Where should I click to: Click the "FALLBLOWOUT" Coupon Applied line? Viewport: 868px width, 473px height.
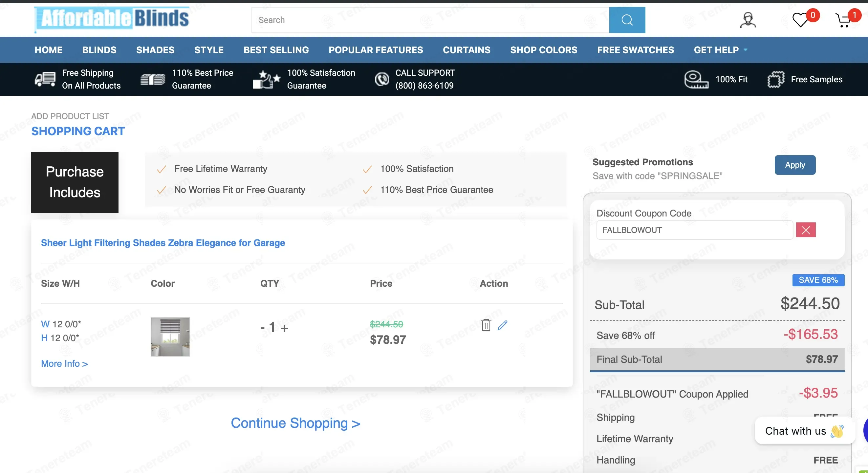click(672, 394)
